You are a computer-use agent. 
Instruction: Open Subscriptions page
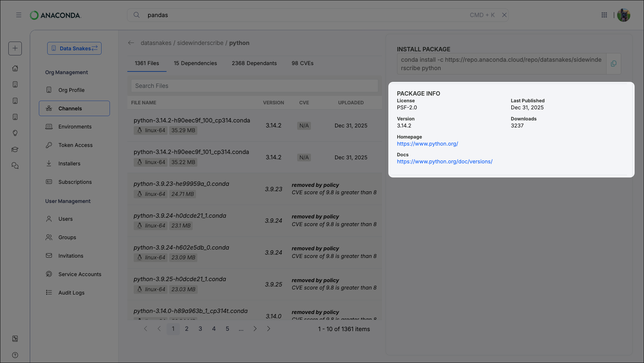74,182
